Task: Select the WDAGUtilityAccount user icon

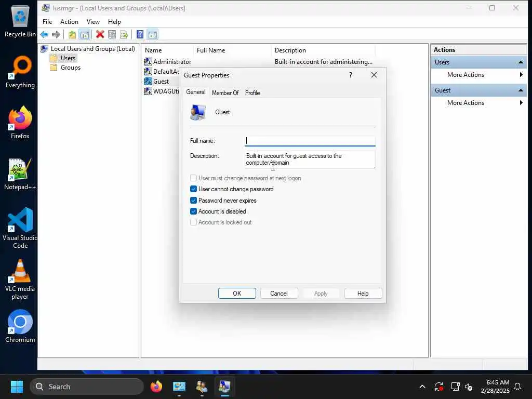Action: coord(148,91)
